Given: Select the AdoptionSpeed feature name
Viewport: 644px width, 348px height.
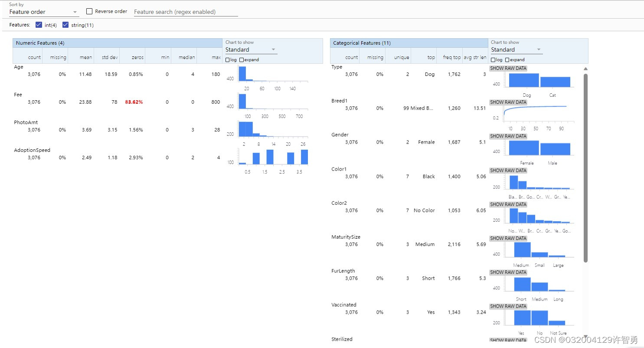Looking at the screenshot, I should (x=32, y=150).
